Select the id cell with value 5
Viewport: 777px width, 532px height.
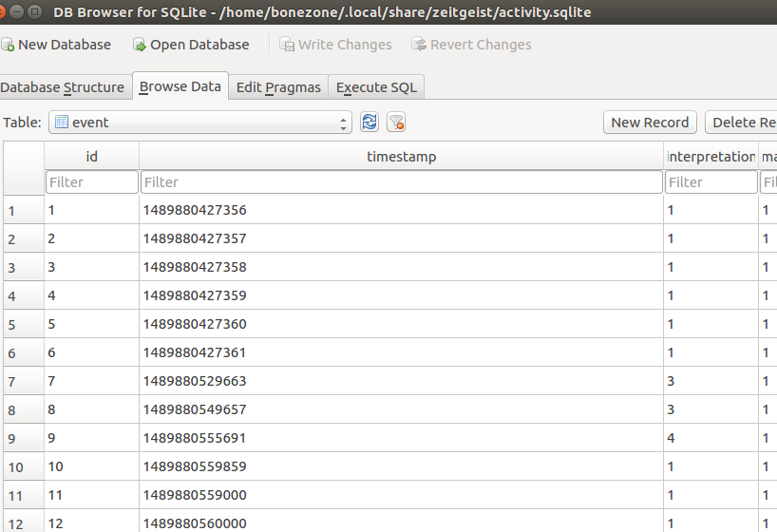92,324
